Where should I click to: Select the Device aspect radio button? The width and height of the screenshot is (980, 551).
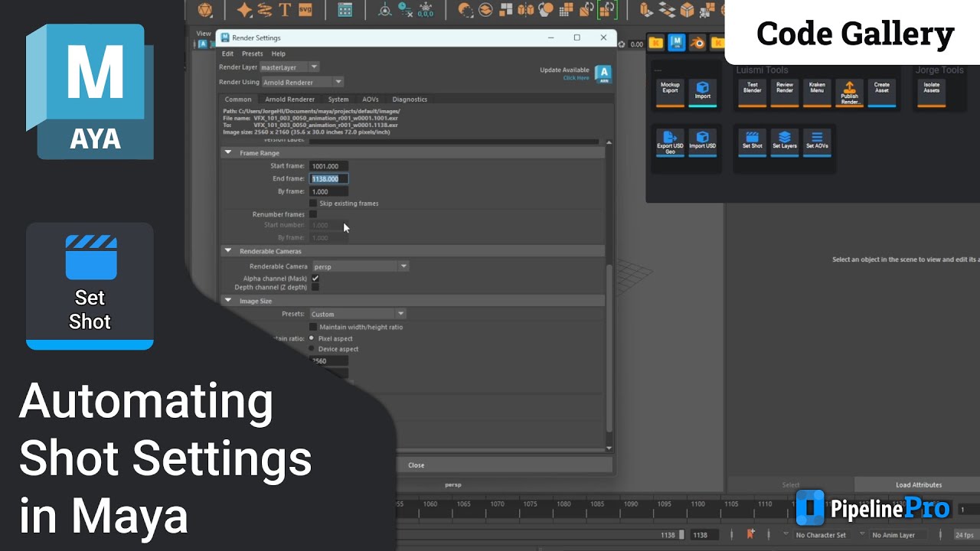[312, 349]
